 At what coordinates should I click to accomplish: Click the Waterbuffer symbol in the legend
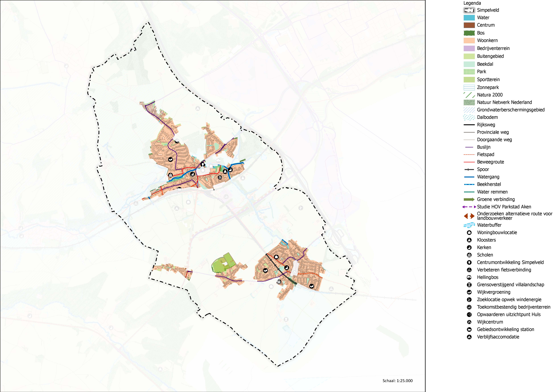tap(469, 225)
